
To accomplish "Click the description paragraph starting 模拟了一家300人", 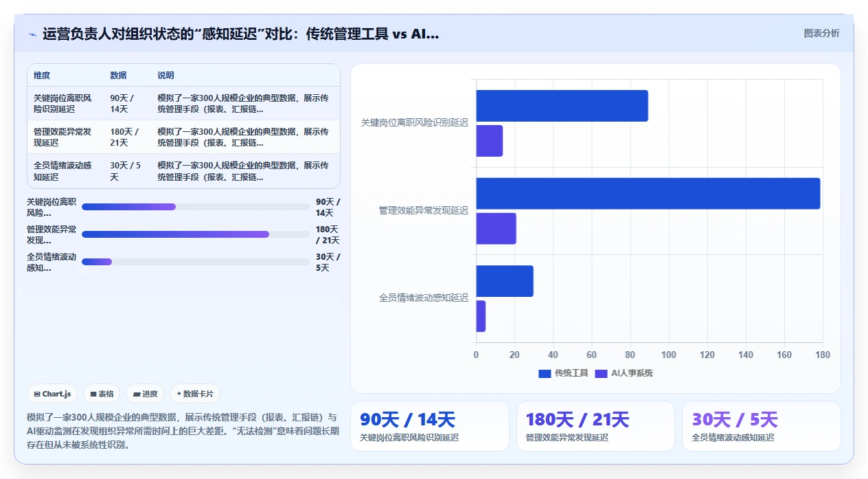I will pos(183,431).
